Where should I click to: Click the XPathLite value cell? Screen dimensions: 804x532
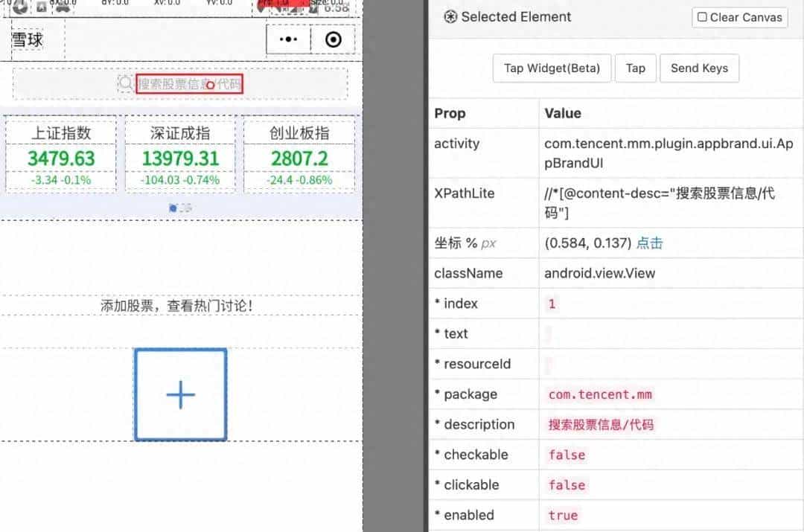click(x=671, y=203)
